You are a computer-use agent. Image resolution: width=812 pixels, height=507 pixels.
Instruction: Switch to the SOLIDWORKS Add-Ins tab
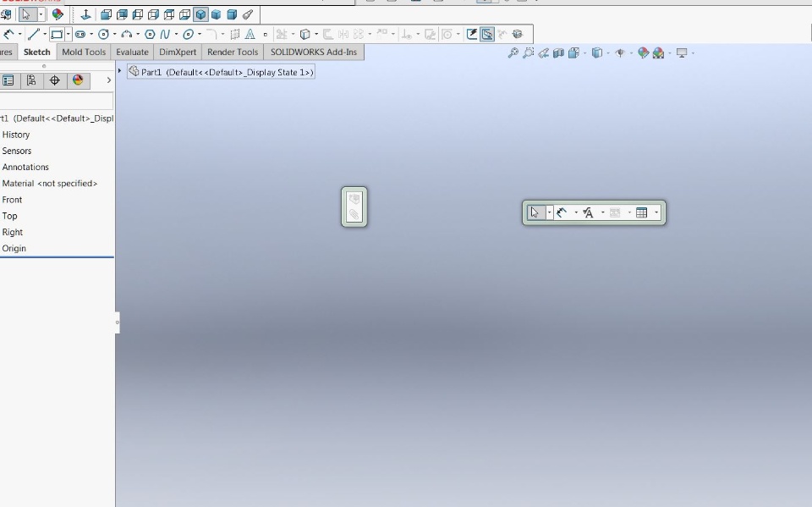(x=313, y=52)
